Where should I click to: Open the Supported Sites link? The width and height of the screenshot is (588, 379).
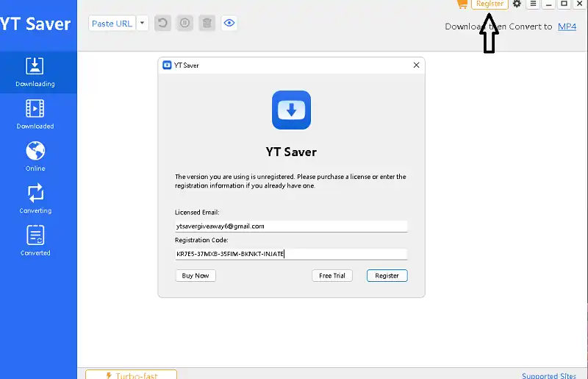pos(549,375)
